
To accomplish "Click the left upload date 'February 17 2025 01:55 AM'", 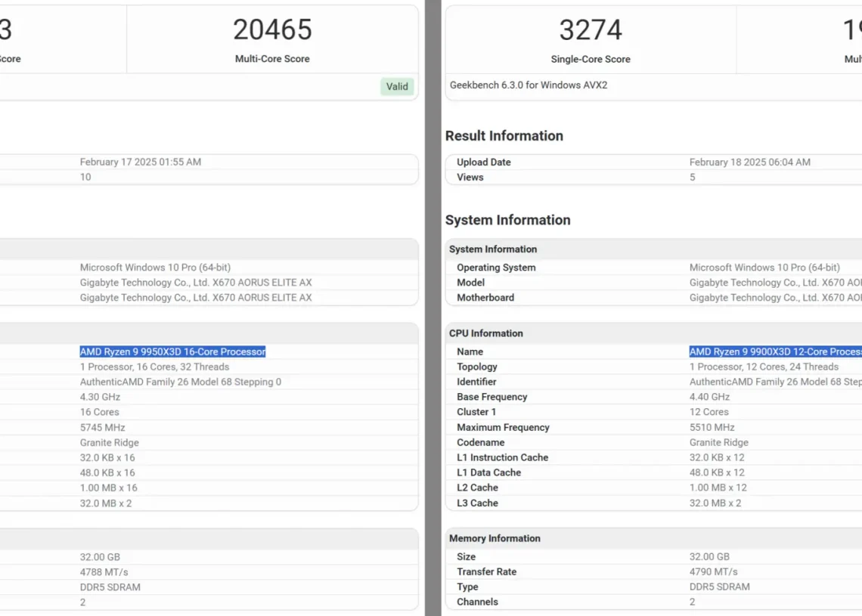I will tap(140, 162).
